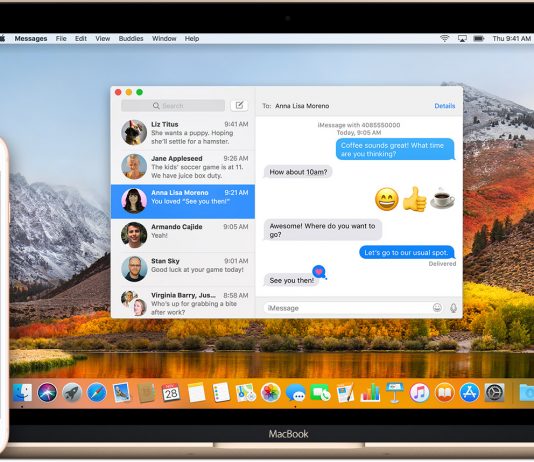Screen dimensions: 534x462
Task: Open Launchpad rocket icon
Action: (72, 393)
